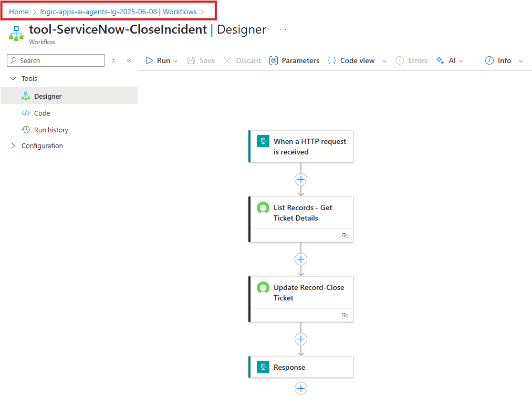Image resolution: width=532 pixels, height=406 pixels.
Task: Click the 'Discard' toolbar text
Action: 248,60
